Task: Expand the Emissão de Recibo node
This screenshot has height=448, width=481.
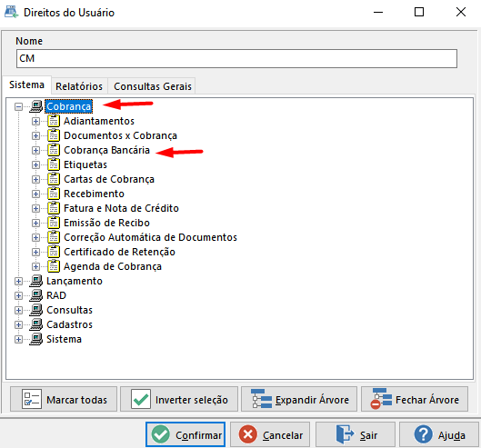Action: coord(35,223)
